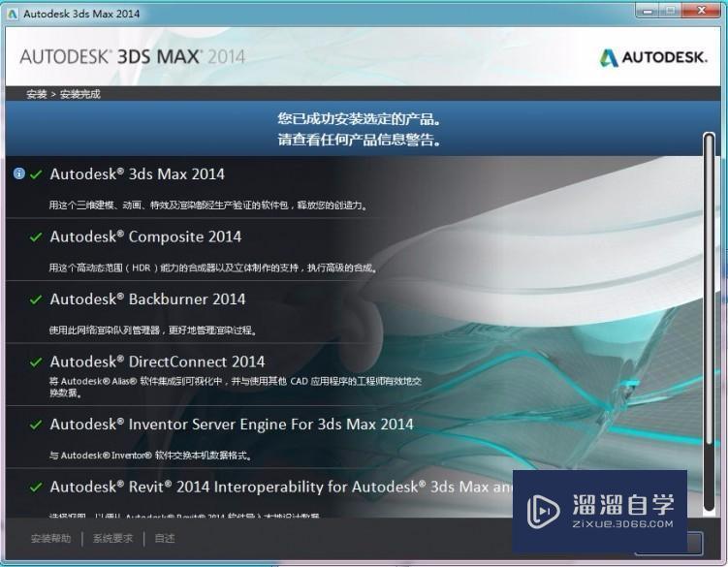The height and width of the screenshot is (567, 728).
Task: Click the Composite description mentioning HDR
Action: coord(213,268)
